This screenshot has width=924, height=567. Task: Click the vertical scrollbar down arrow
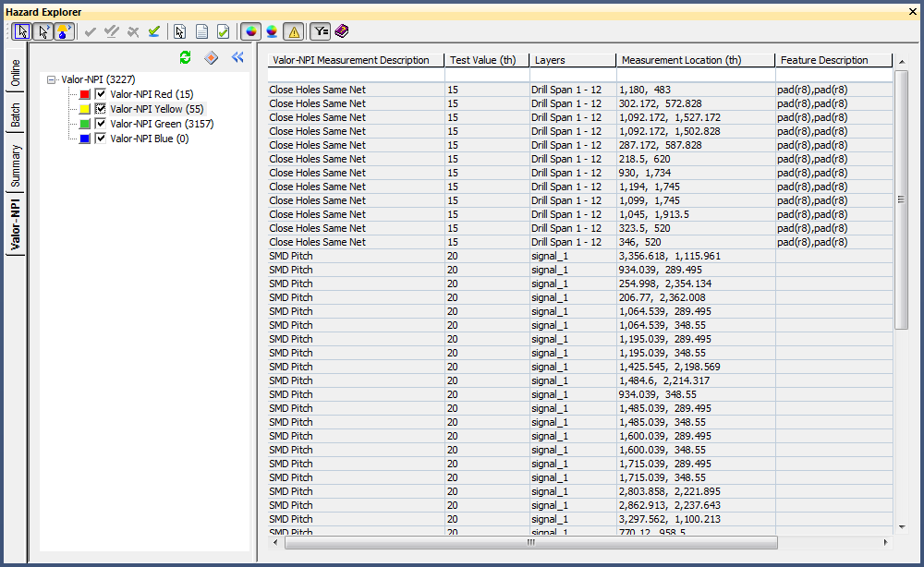point(902,527)
